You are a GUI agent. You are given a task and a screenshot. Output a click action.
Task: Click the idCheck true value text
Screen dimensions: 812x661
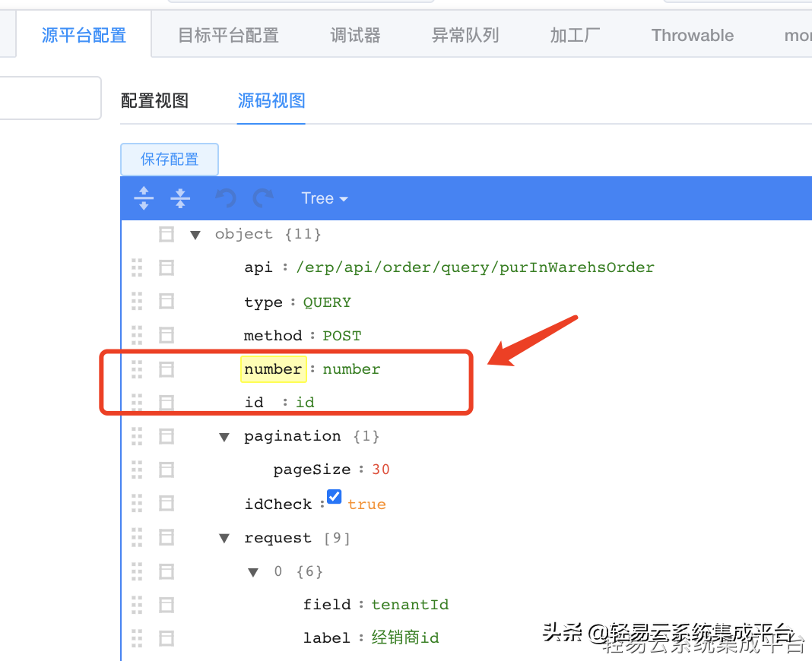pos(366,504)
